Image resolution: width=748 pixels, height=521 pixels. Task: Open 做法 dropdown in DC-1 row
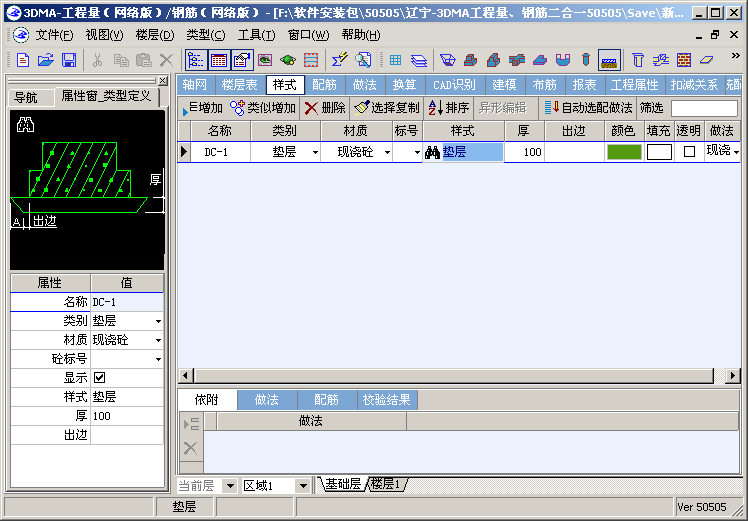tap(737, 152)
